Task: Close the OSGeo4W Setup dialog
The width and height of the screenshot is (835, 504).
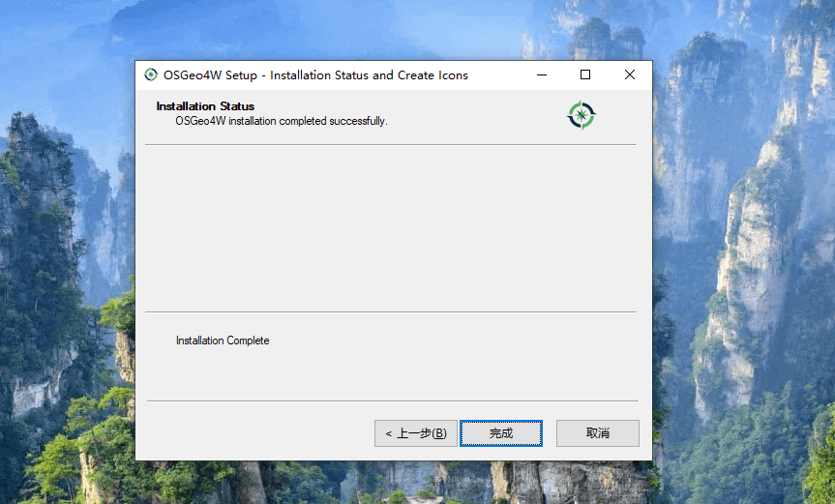Action: tap(630, 75)
